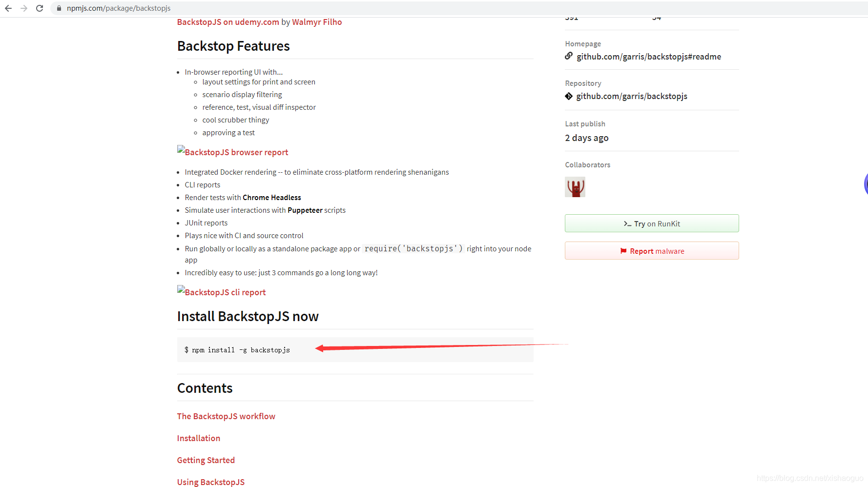The height and width of the screenshot is (487, 868).
Task: Click 'reference, test, visual diff inspector' item
Action: point(259,107)
